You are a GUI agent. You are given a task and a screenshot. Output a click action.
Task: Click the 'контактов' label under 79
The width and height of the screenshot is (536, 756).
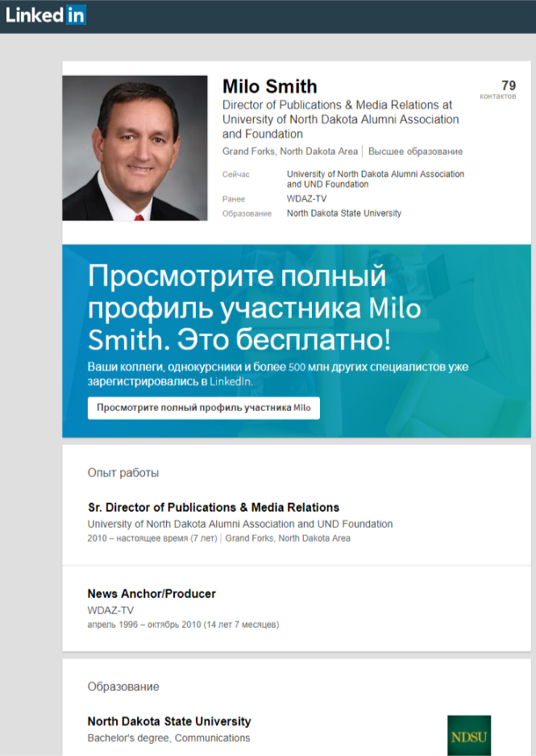click(498, 97)
